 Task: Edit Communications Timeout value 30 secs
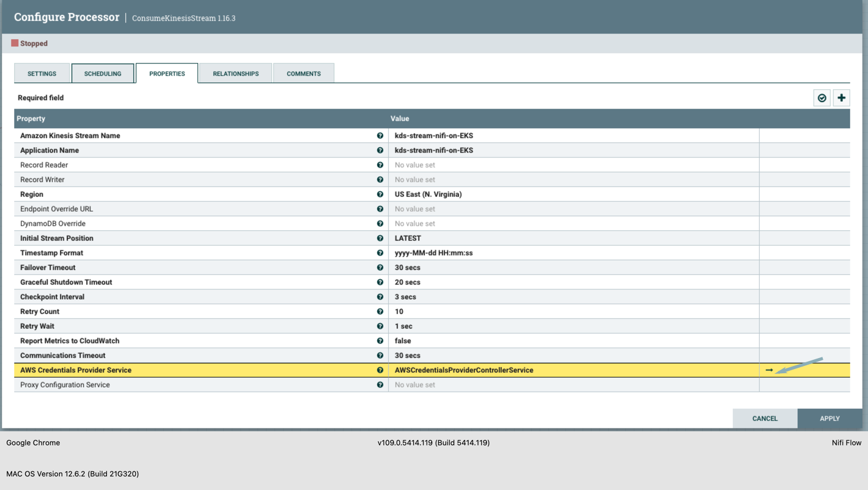[574, 356]
